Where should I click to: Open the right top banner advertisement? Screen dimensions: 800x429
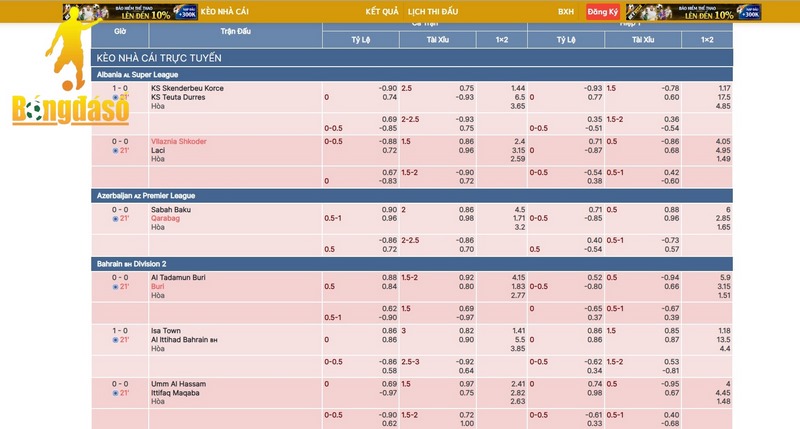(x=704, y=12)
